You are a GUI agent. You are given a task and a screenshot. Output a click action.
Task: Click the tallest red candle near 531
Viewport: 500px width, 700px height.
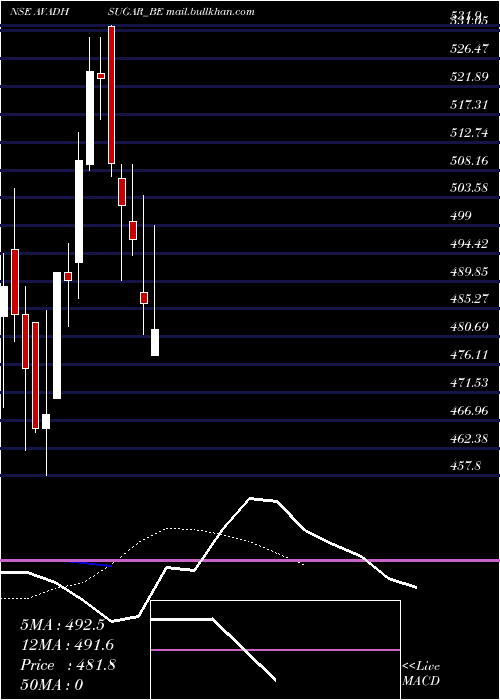point(111,95)
